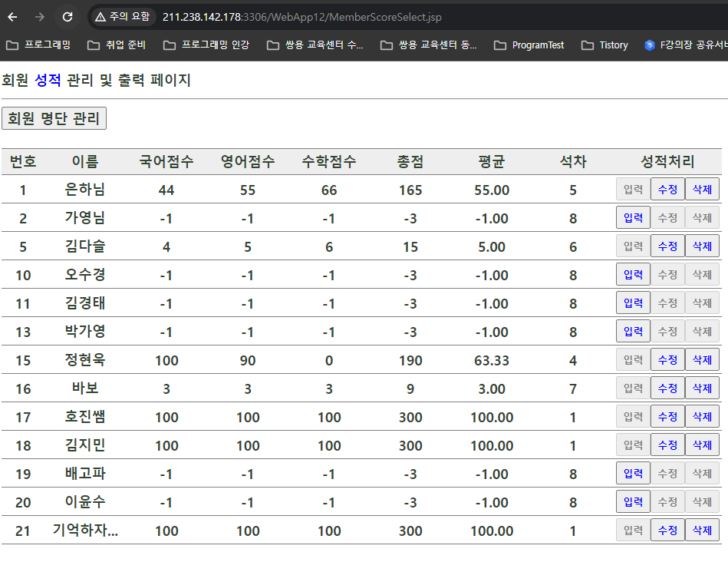This screenshot has width=728, height=562.
Task: Click the name 호진쌤 in the table
Action: point(85,416)
